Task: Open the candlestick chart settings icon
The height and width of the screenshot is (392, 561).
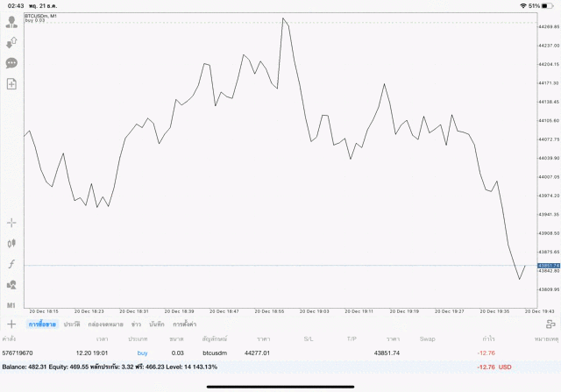Action: (x=12, y=243)
